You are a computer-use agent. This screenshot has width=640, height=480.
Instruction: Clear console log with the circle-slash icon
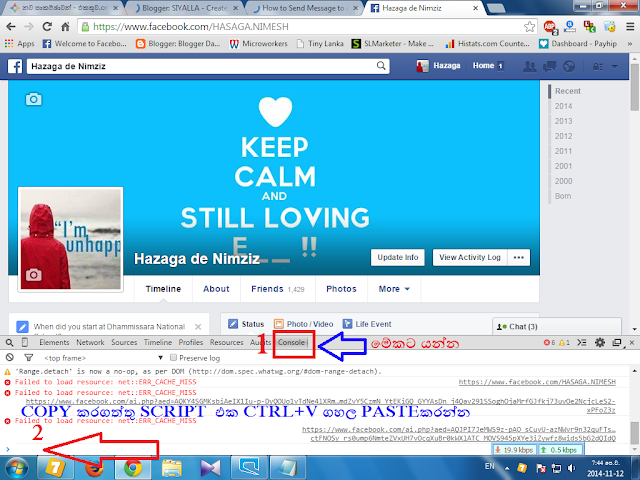(x=10, y=358)
